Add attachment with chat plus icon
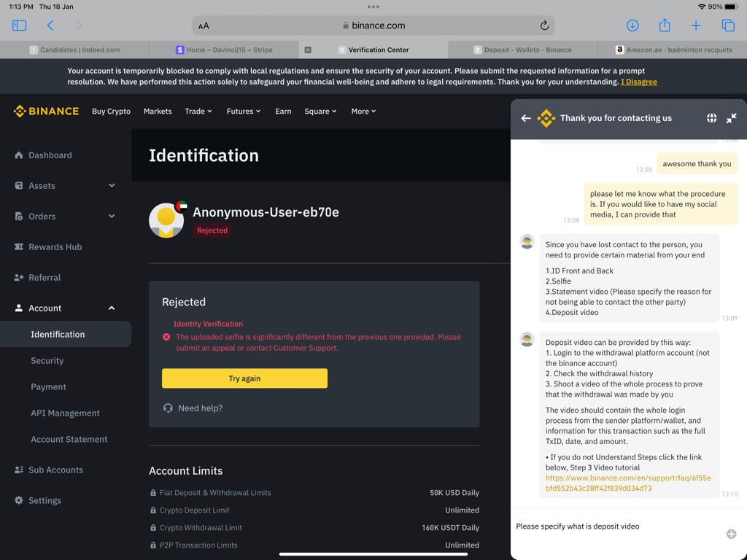Screen dimensions: 747x560 pyautogui.click(x=731, y=534)
